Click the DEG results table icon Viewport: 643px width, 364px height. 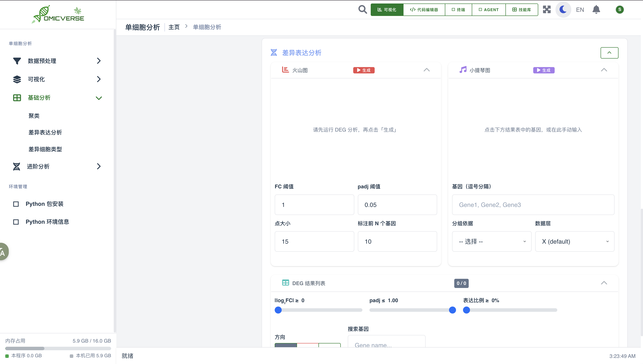[285, 283]
